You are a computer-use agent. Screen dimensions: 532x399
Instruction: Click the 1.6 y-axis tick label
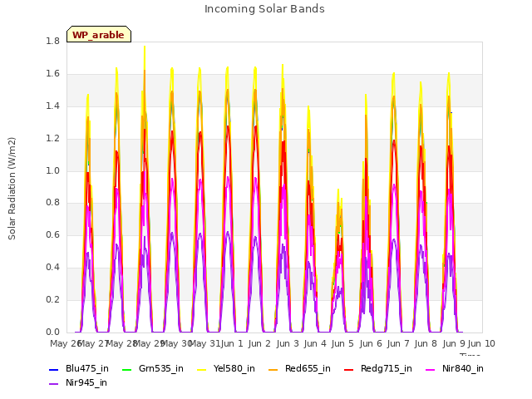(52, 74)
